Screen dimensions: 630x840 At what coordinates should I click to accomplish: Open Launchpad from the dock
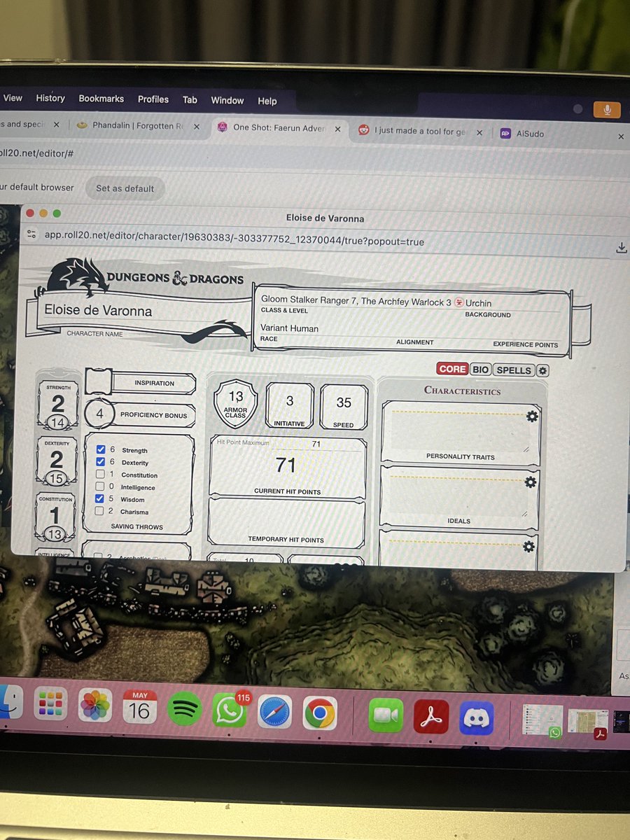tap(50, 704)
